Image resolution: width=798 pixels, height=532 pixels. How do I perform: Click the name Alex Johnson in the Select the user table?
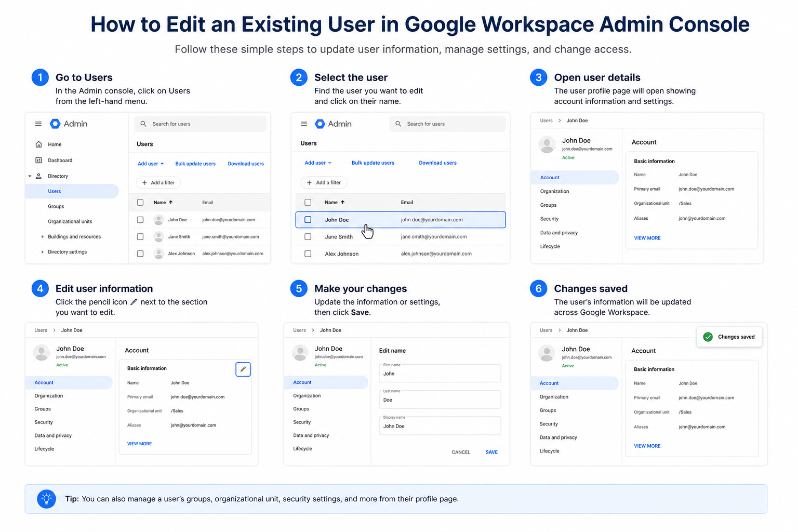(342, 254)
